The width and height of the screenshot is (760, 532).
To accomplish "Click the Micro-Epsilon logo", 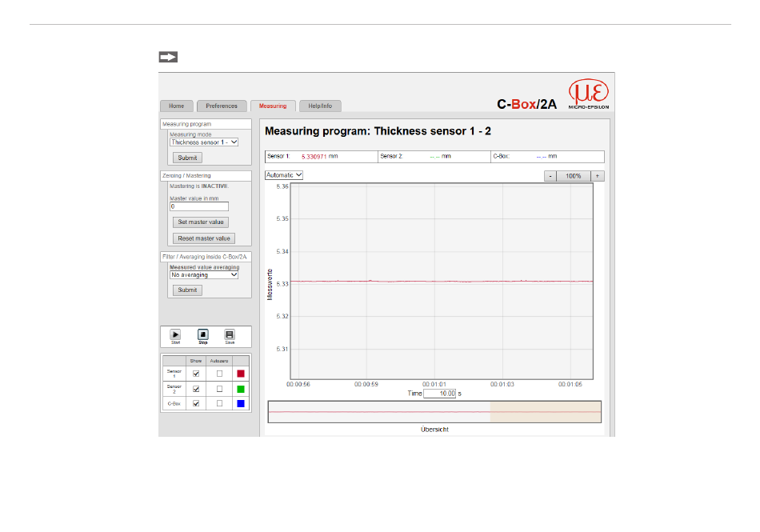I will click(589, 94).
